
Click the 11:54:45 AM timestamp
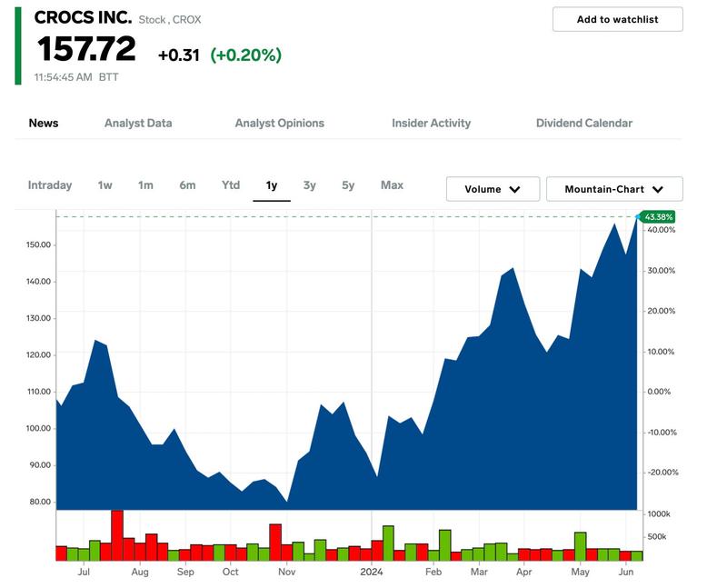[63, 77]
